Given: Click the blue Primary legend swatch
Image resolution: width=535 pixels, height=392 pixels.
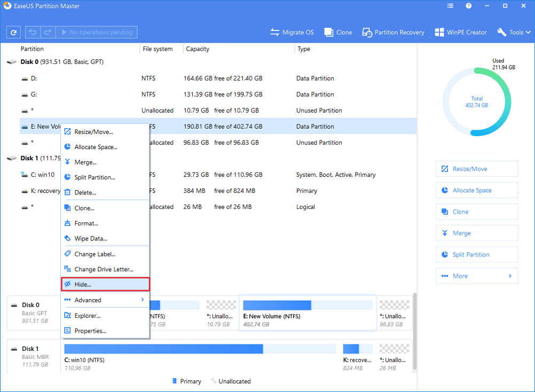Looking at the screenshot, I should [x=175, y=381].
